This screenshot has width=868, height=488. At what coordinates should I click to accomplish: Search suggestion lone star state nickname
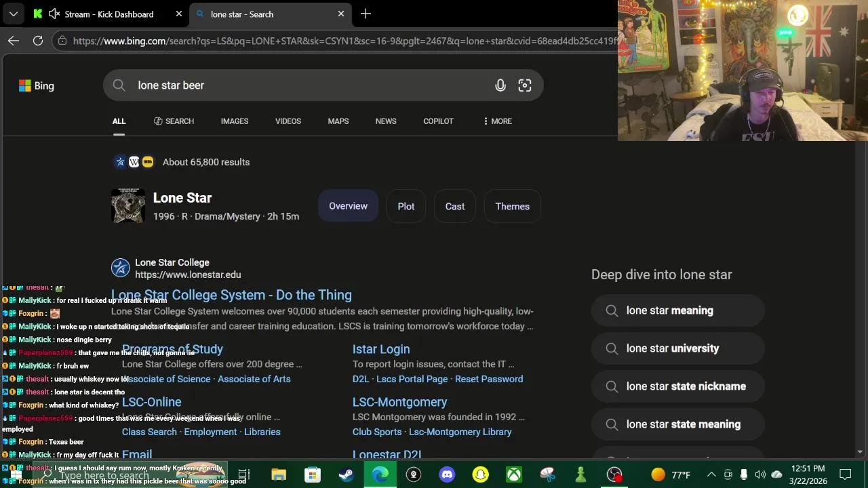click(678, 386)
